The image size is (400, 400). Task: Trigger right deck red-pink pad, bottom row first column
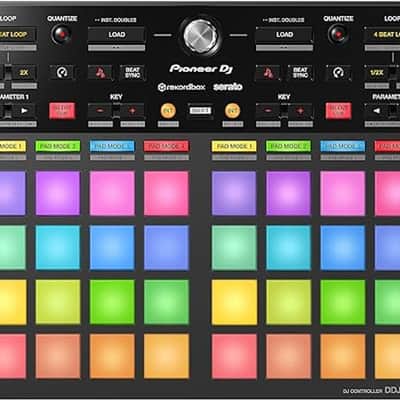[234, 356]
